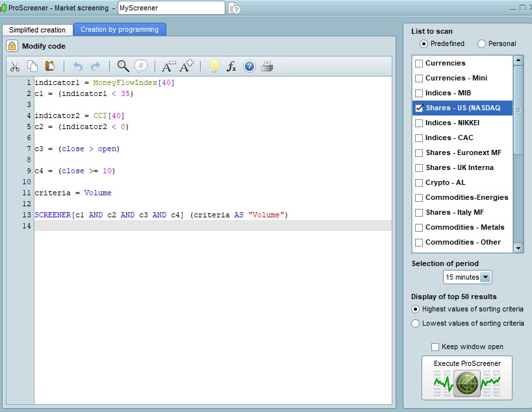Click the Cut scissors icon
The width and height of the screenshot is (532, 412).
[15, 66]
